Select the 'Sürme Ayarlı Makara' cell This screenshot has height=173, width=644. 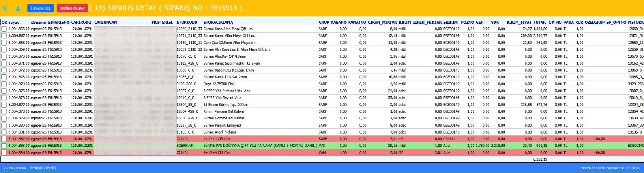click(220, 132)
